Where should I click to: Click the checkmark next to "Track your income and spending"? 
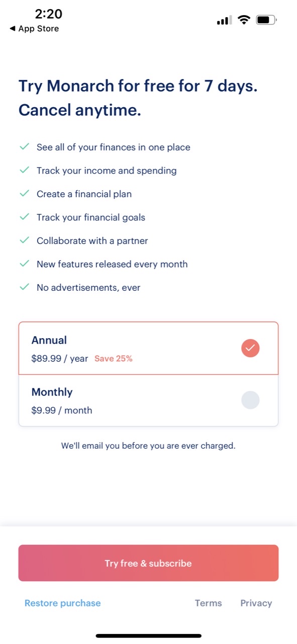[24, 170]
